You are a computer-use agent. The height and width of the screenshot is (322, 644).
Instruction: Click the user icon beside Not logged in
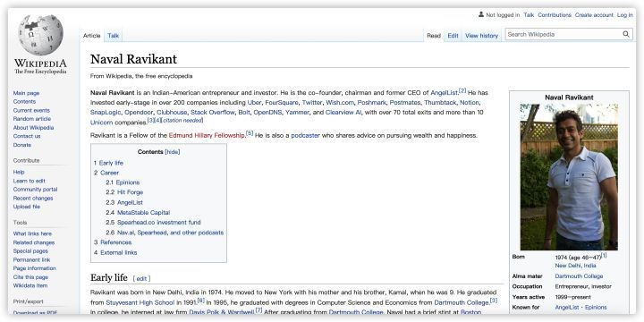coord(481,15)
